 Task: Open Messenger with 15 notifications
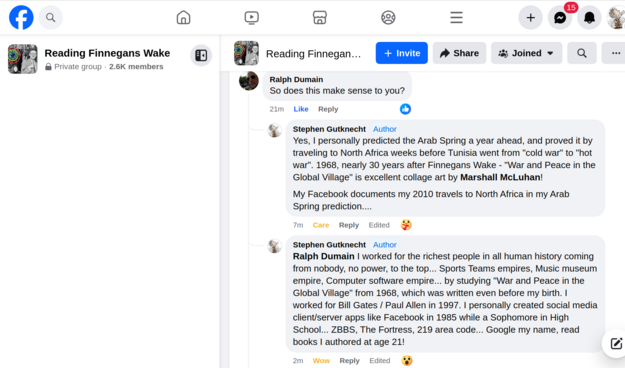tap(560, 18)
